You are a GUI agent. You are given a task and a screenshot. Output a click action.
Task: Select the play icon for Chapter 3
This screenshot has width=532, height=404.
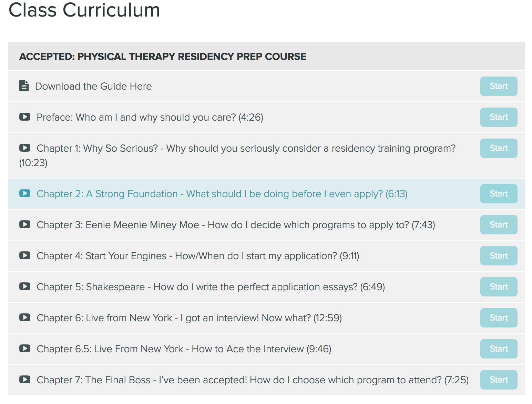(24, 224)
